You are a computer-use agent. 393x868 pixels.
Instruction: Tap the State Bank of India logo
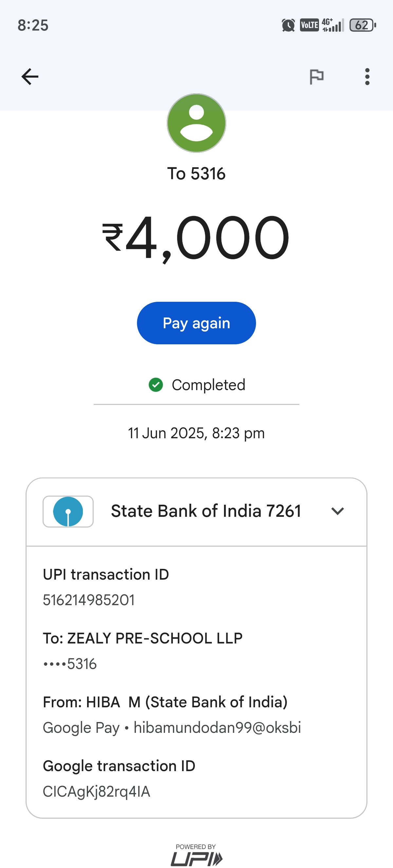click(68, 511)
